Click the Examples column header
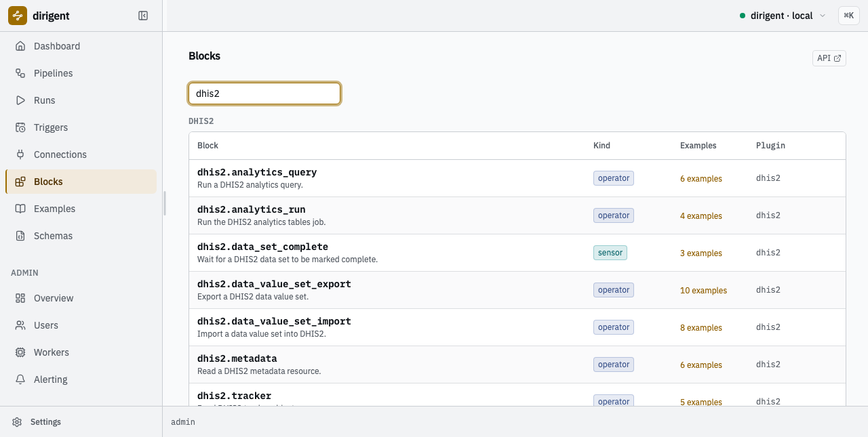Viewport: 868px width, 437px height. click(698, 146)
